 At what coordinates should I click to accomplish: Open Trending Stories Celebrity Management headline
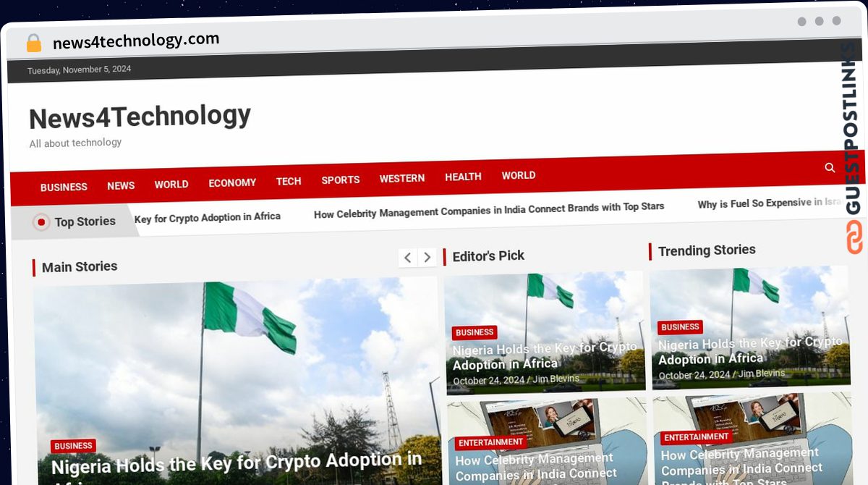[x=741, y=466]
